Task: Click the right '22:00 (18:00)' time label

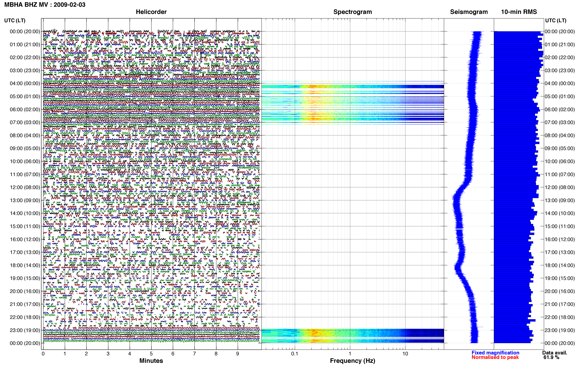Action: click(x=560, y=317)
